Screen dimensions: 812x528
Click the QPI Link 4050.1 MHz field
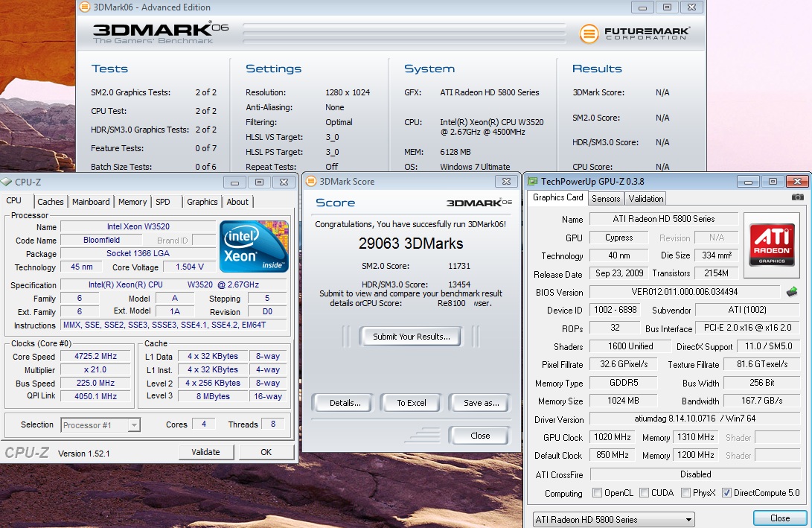click(95, 396)
